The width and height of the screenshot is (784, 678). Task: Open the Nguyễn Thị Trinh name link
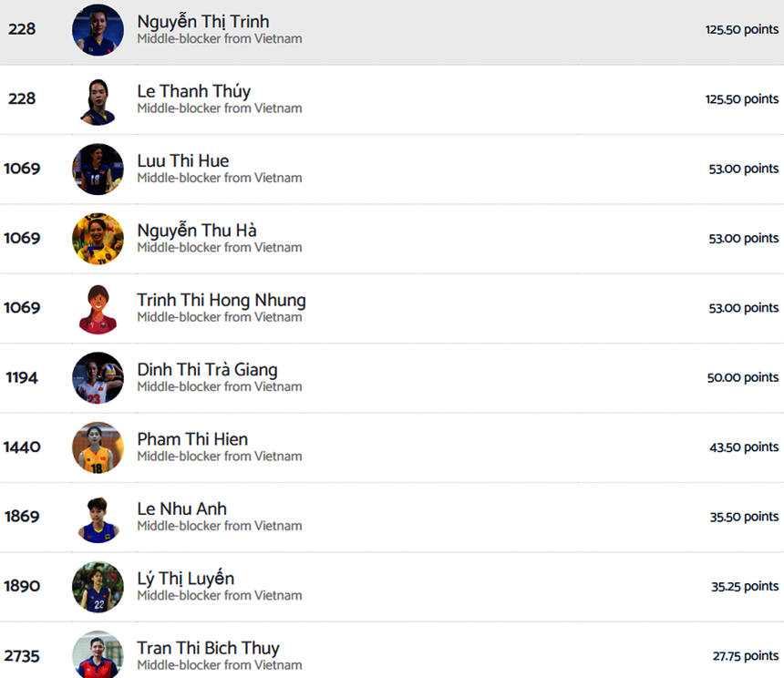[203, 21]
